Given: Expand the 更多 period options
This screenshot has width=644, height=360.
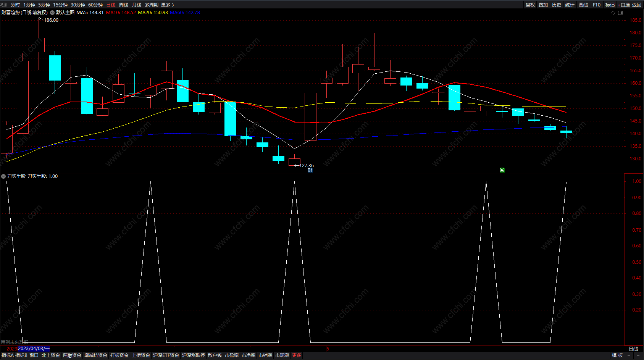Looking at the screenshot, I should (x=168, y=5).
